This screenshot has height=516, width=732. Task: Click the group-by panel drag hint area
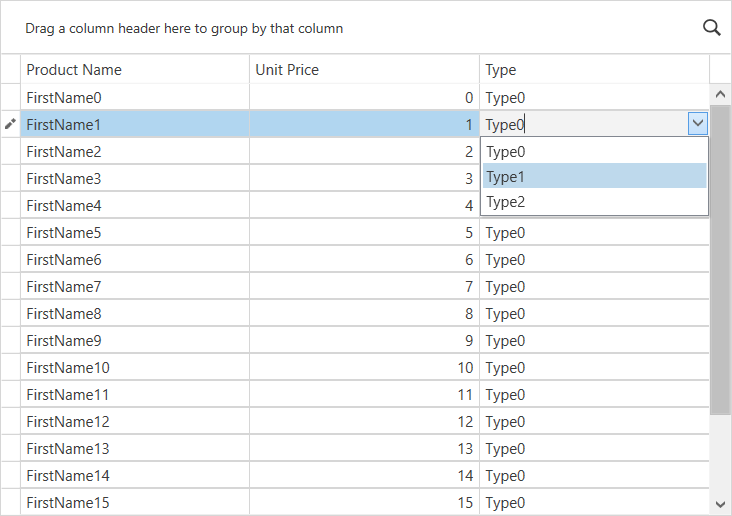pyautogui.click(x=184, y=28)
